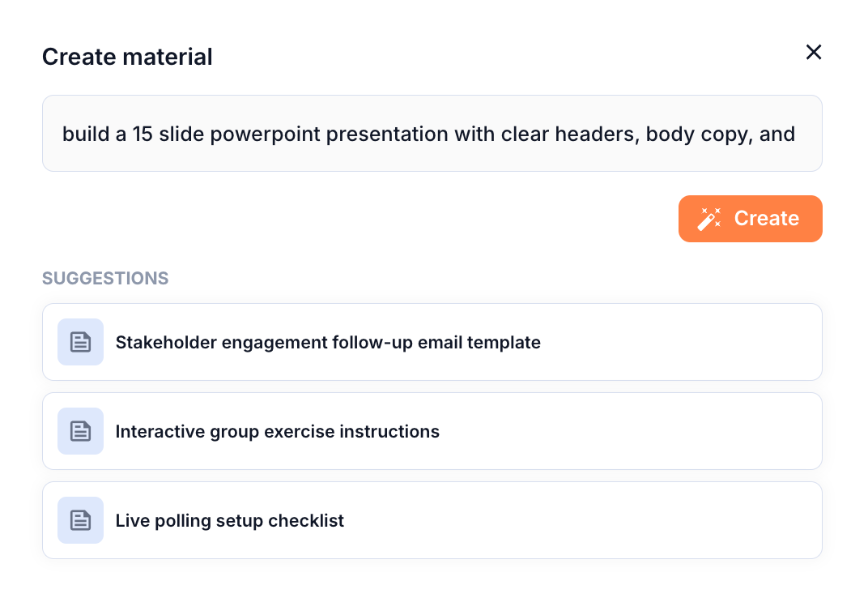The height and width of the screenshot is (598, 868).
Task: Close the Create material dialog
Action: (x=813, y=52)
